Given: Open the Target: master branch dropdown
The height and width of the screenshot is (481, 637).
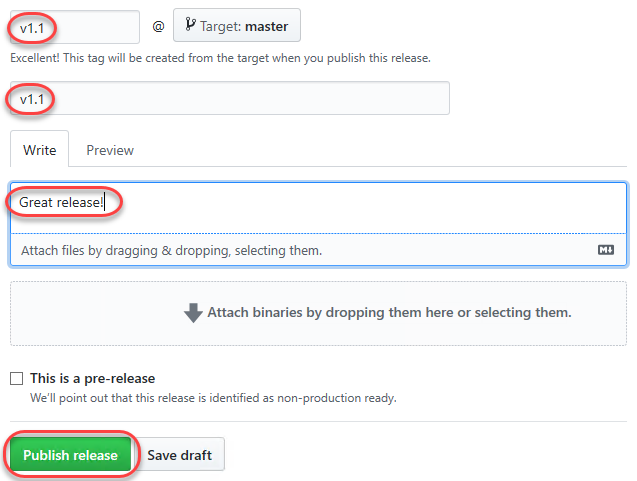Looking at the screenshot, I should (237, 25).
